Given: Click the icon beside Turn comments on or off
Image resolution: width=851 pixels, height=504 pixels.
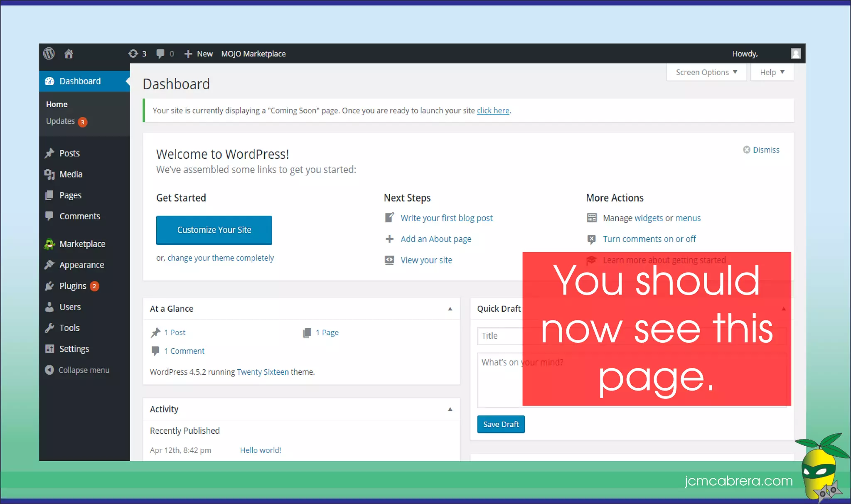Looking at the screenshot, I should [592, 239].
